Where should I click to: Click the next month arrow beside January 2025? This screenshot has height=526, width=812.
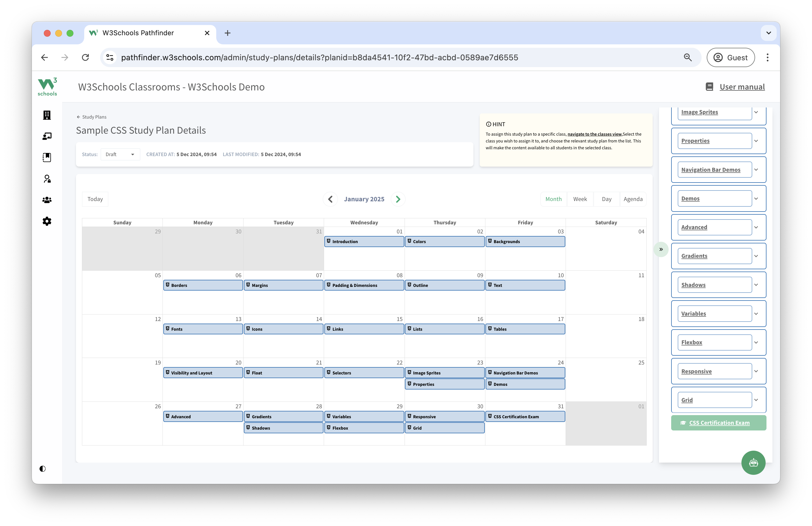pos(398,199)
